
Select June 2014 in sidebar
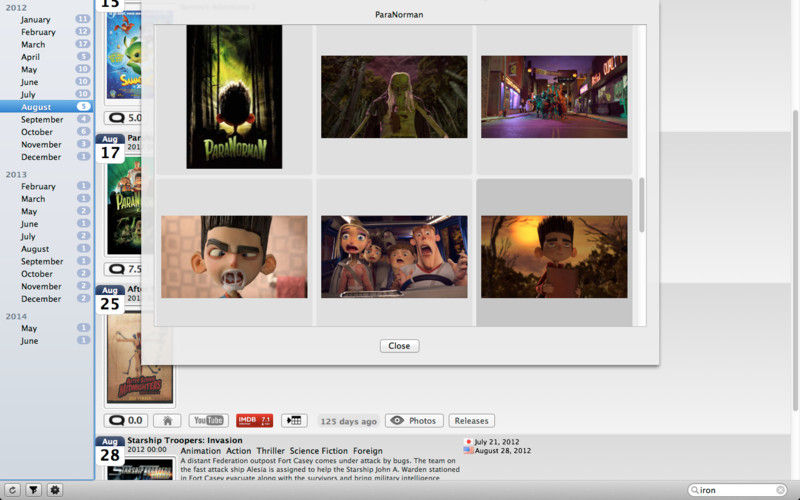click(x=47, y=341)
